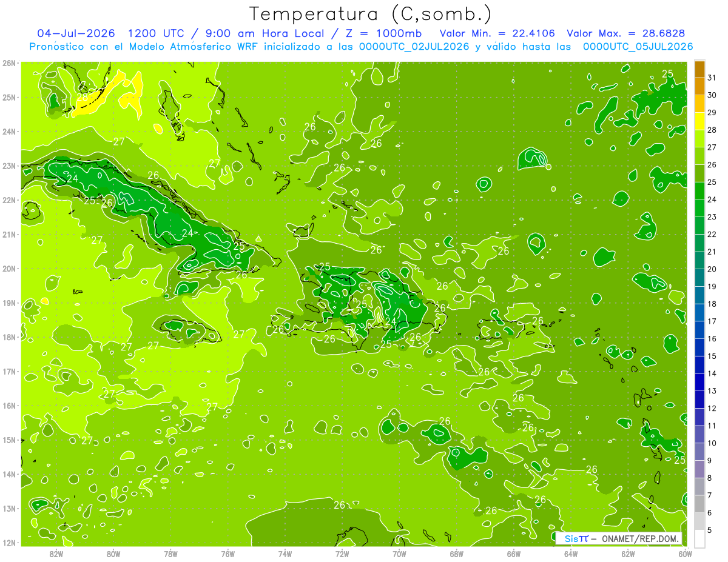Click the yellow swatch between 28 and 29

(x=700, y=121)
